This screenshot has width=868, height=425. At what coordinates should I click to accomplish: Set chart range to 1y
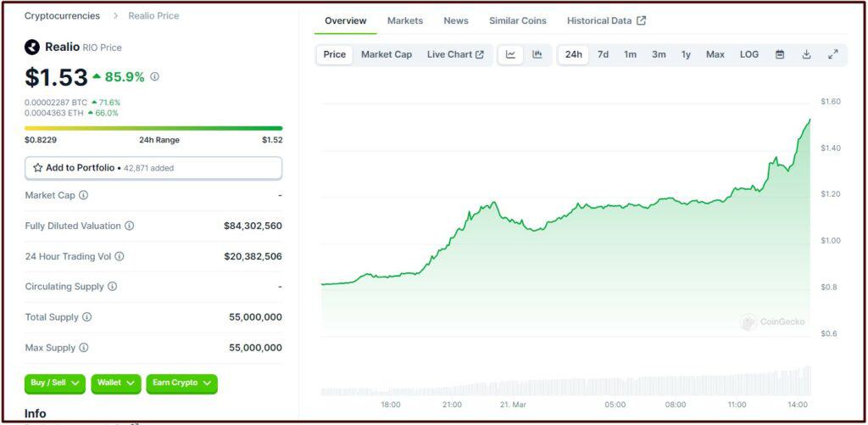686,54
